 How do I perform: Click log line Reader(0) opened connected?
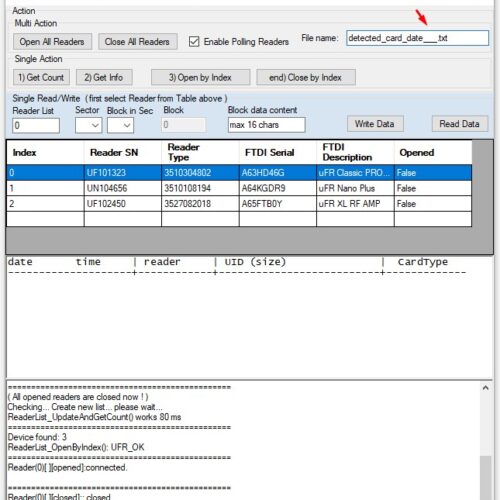(x=67, y=468)
